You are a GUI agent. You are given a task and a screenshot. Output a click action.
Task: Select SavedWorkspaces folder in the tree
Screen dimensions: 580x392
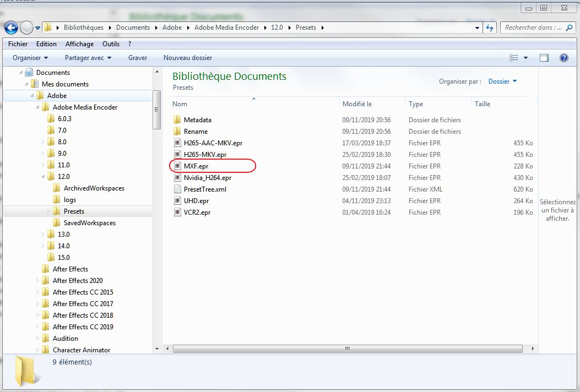[x=90, y=222]
